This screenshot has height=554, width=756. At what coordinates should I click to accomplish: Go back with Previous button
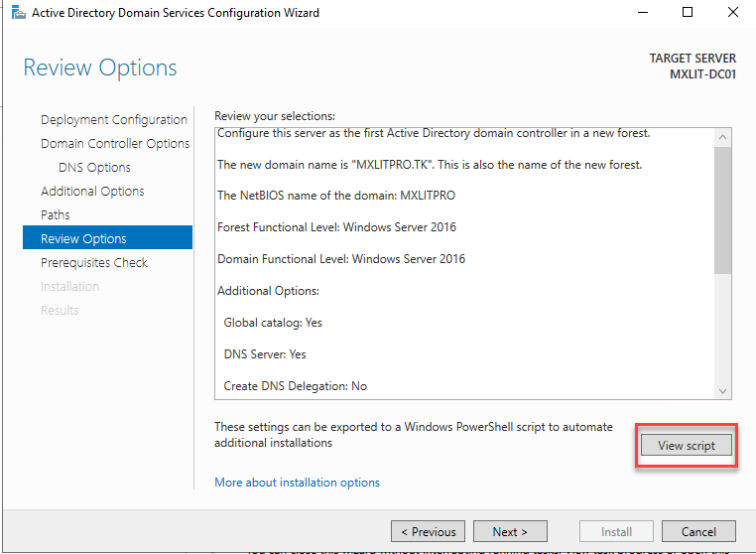point(428,532)
